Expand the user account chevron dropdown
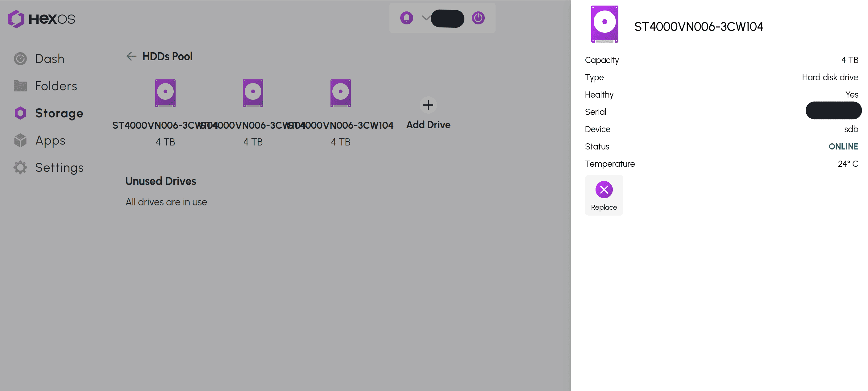Image resolution: width=868 pixels, height=391 pixels. click(426, 18)
